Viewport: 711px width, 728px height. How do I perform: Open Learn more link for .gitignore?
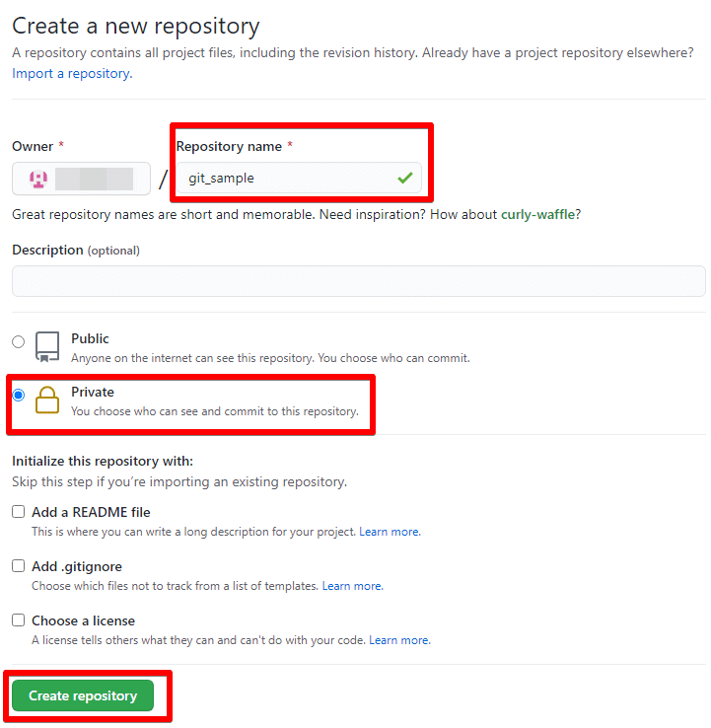click(353, 586)
